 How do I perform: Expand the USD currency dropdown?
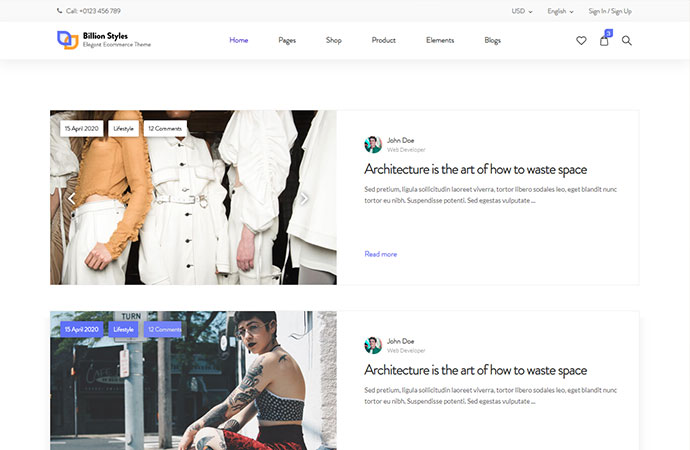tap(522, 11)
